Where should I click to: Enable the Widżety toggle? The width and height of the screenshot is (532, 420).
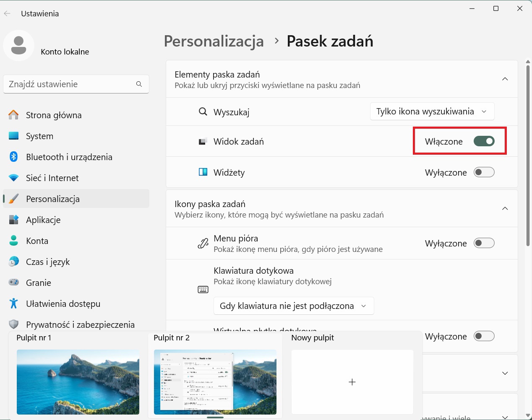click(x=484, y=172)
